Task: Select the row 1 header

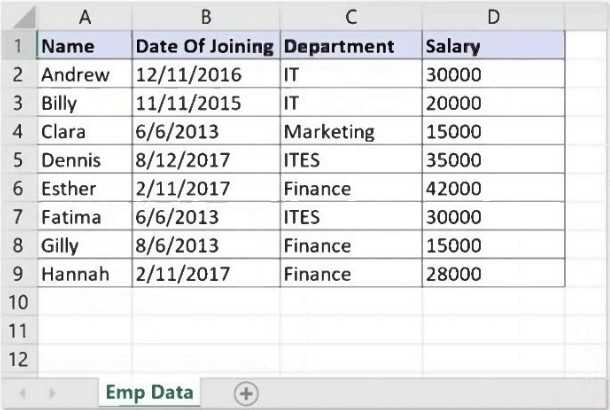Action: point(18,46)
